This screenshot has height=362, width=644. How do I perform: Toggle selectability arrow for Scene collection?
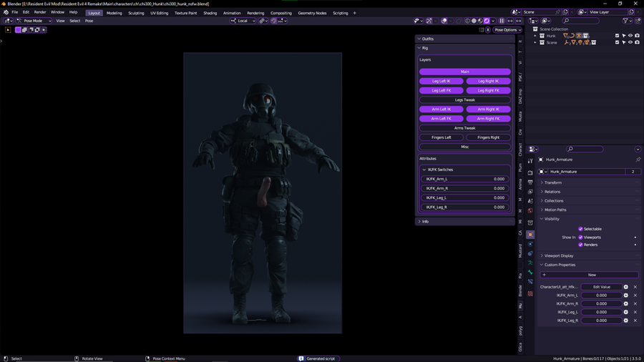pos(624,42)
